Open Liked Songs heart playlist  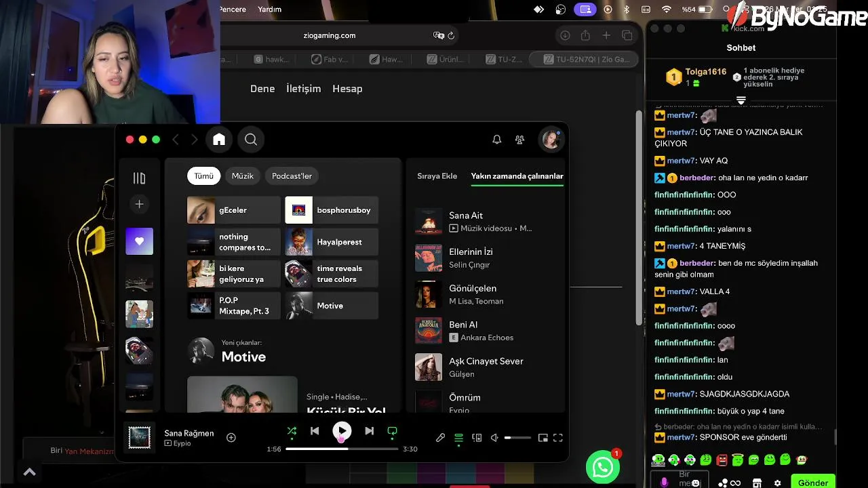(x=139, y=241)
